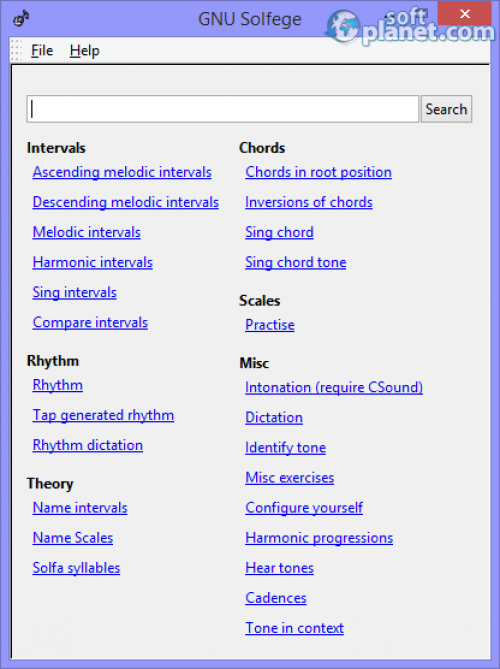Open Ascending melodic intervals exercise

(122, 172)
